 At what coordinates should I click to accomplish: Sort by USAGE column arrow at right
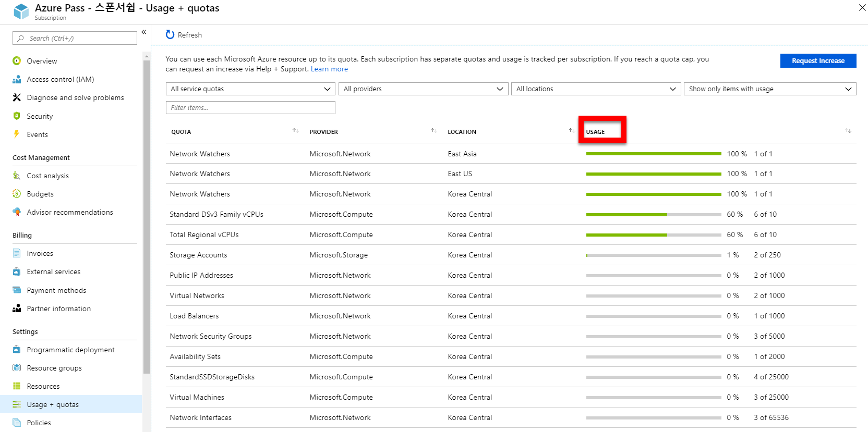pos(849,131)
